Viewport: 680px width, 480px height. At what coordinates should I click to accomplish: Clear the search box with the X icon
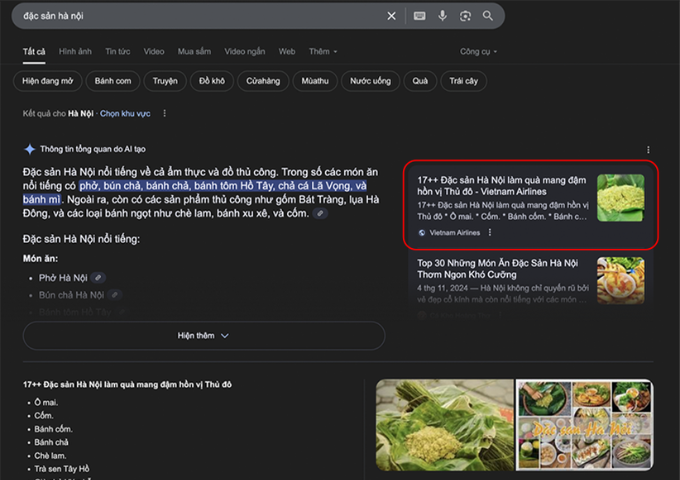tap(391, 16)
